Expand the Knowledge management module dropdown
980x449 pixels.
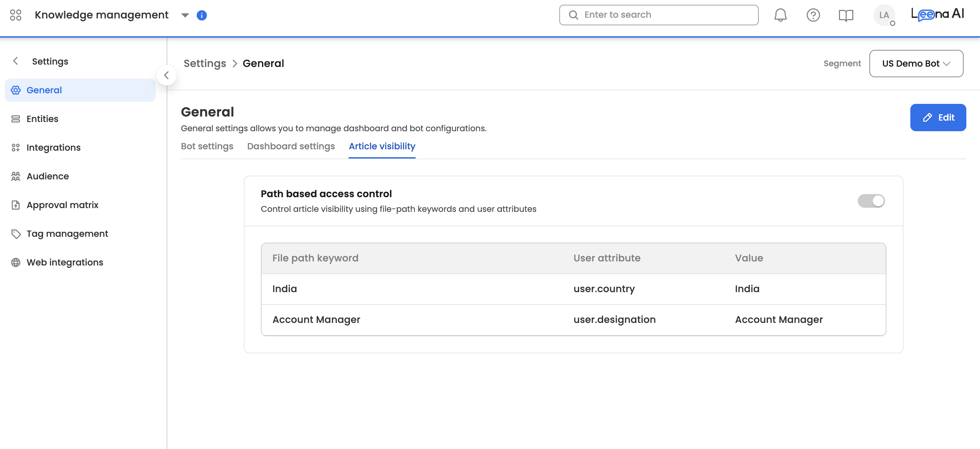(185, 15)
